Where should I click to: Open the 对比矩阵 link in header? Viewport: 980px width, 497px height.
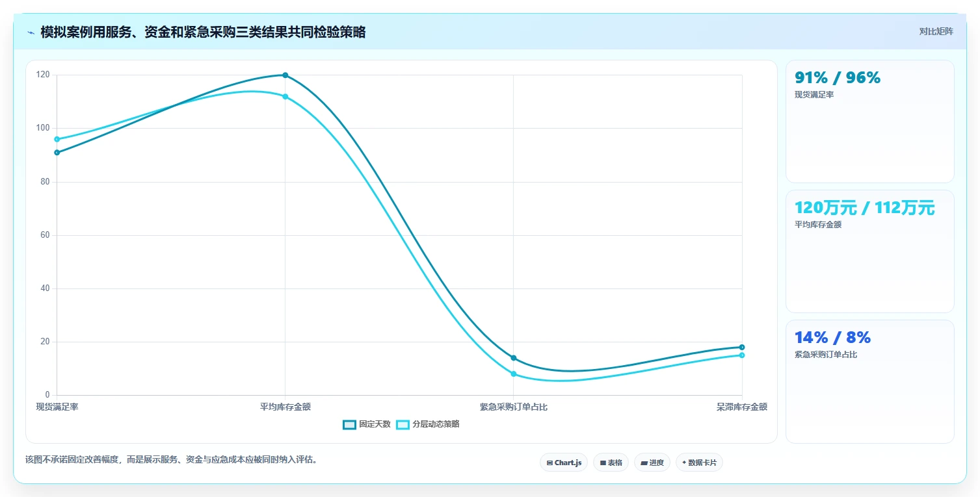tap(936, 32)
